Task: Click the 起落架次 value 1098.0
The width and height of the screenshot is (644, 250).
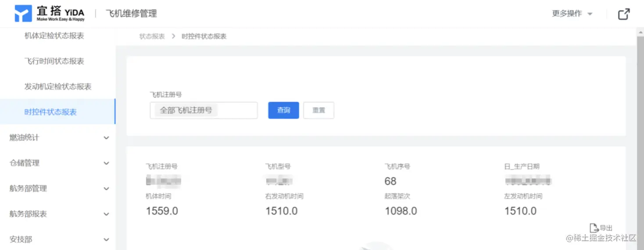Action: (401, 211)
